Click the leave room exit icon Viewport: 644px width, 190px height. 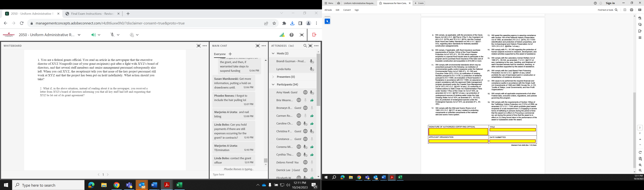coord(314,35)
